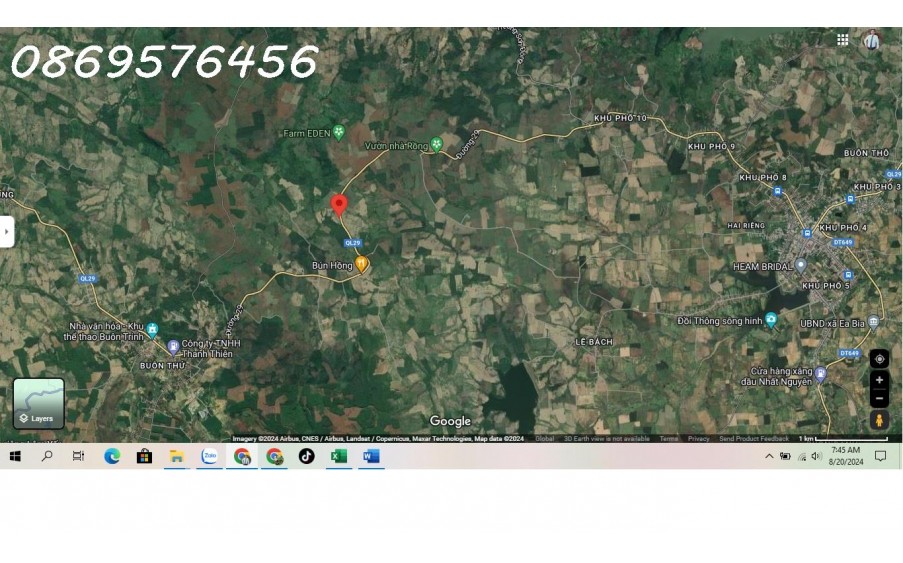The height and width of the screenshot is (563, 903).
Task: Open the HEAM BRIDAL location pin
Action: [x=800, y=266]
